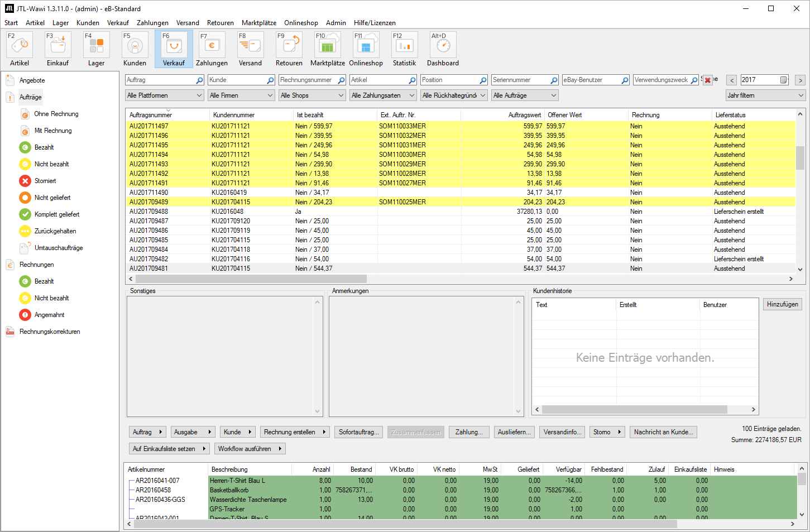Show Zurückgehalten orders

[x=55, y=231]
